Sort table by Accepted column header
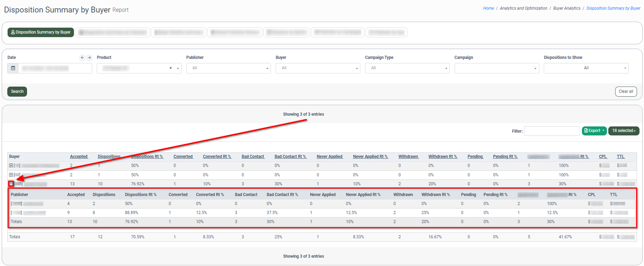 (79, 157)
